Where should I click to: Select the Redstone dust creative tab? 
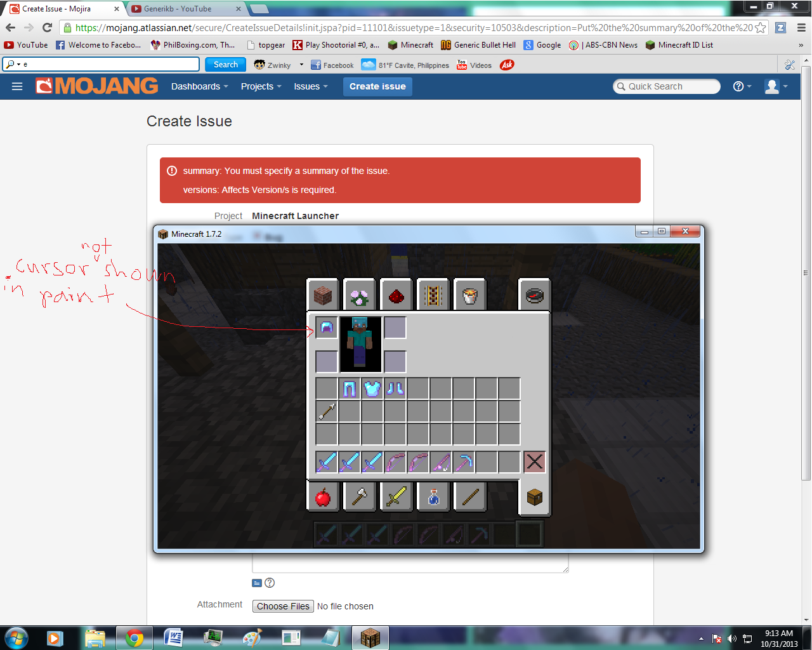click(396, 295)
